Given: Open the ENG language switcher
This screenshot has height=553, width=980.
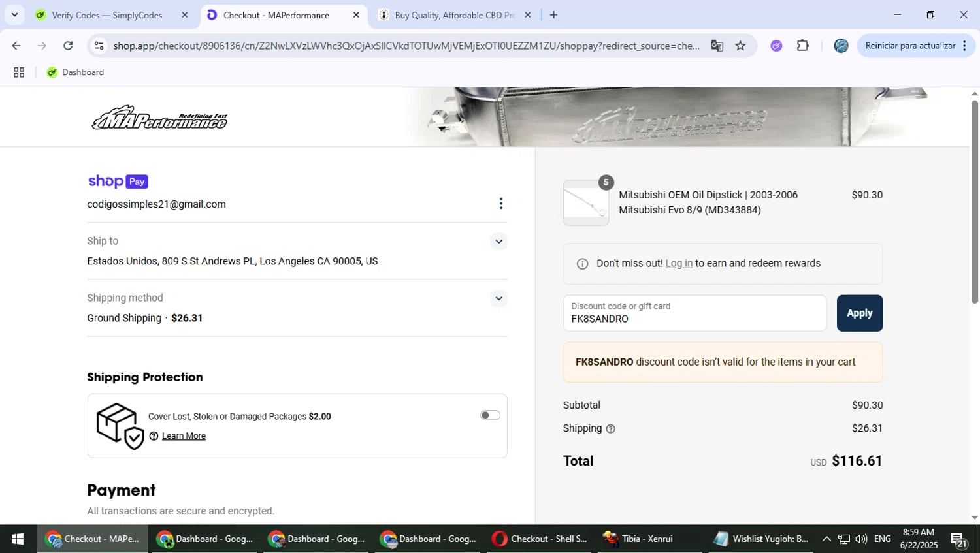Looking at the screenshot, I should point(883,539).
